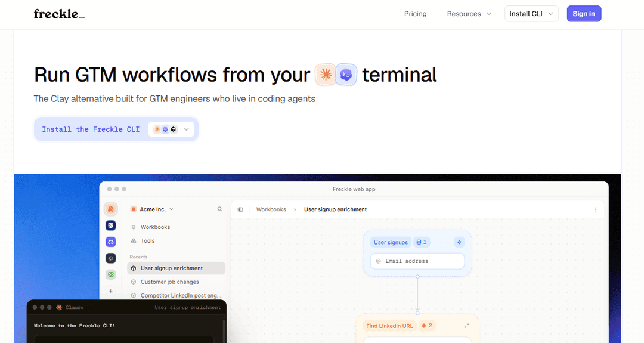This screenshot has height=343, width=644.
Task: Open Tools in the app sidebar
Action: click(x=147, y=241)
